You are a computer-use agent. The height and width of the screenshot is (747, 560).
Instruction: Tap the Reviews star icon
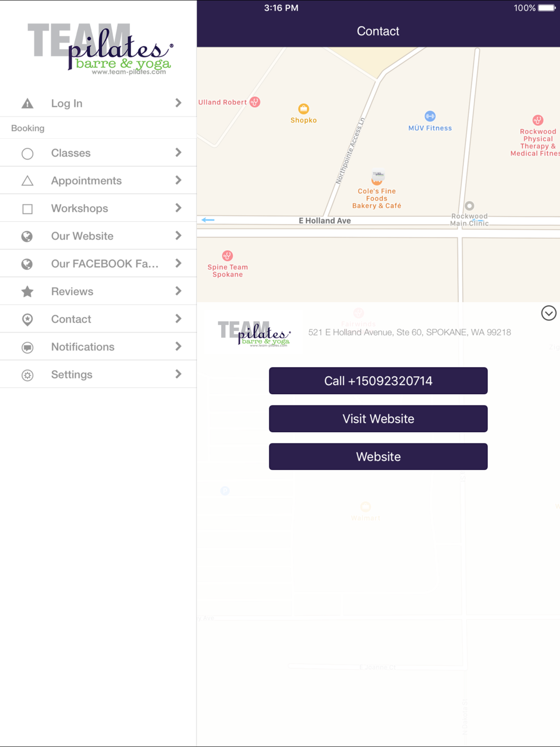(27, 291)
